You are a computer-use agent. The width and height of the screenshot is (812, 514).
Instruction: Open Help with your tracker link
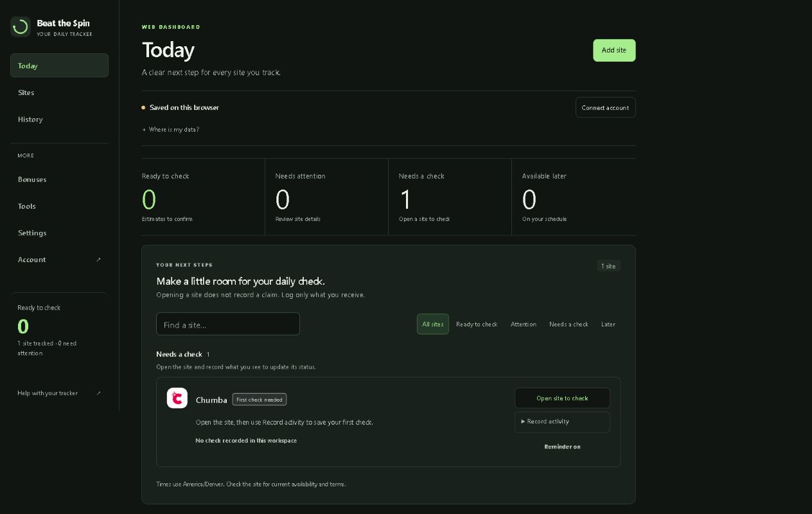[59, 393]
